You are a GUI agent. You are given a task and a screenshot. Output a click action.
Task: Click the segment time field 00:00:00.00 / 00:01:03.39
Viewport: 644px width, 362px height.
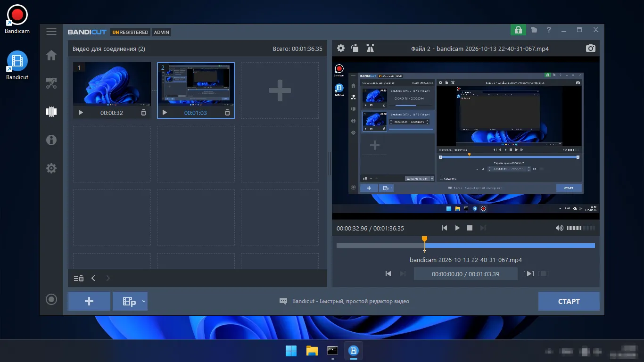466,274
